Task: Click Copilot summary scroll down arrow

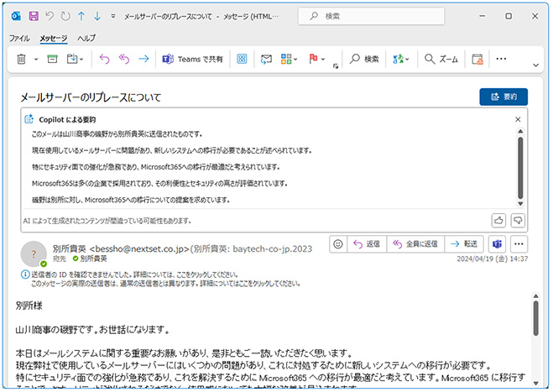Action: 520,204
